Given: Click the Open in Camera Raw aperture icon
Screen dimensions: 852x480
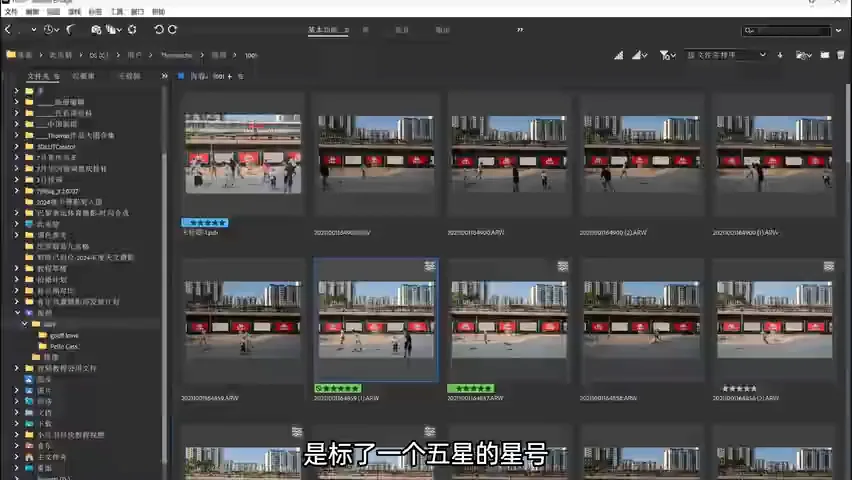Looking at the screenshot, I should pos(132,29).
